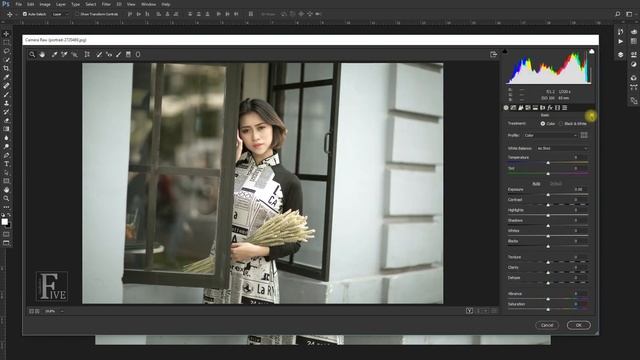The width and height of the screenshot is (640, 360).
Task: Select the Transform tool in Camera Raw
Action: point(87,54)
